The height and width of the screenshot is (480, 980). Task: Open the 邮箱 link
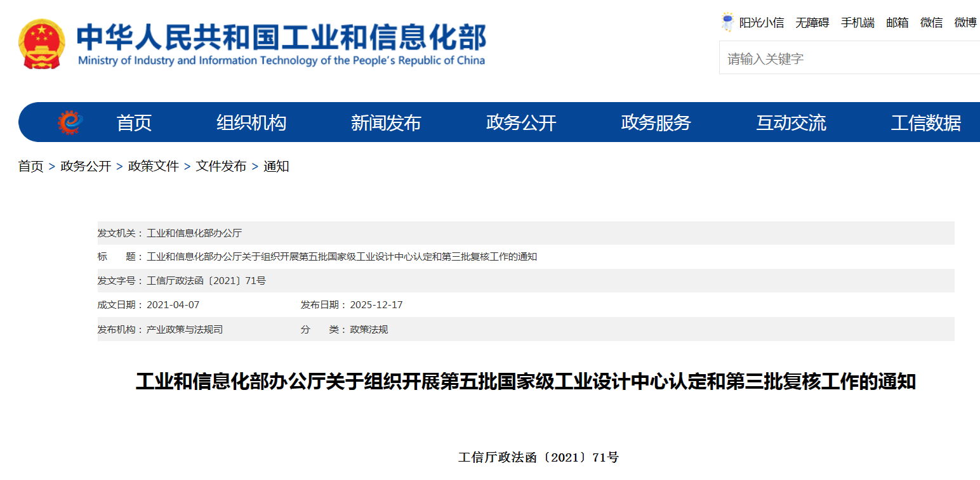(897, 23)
